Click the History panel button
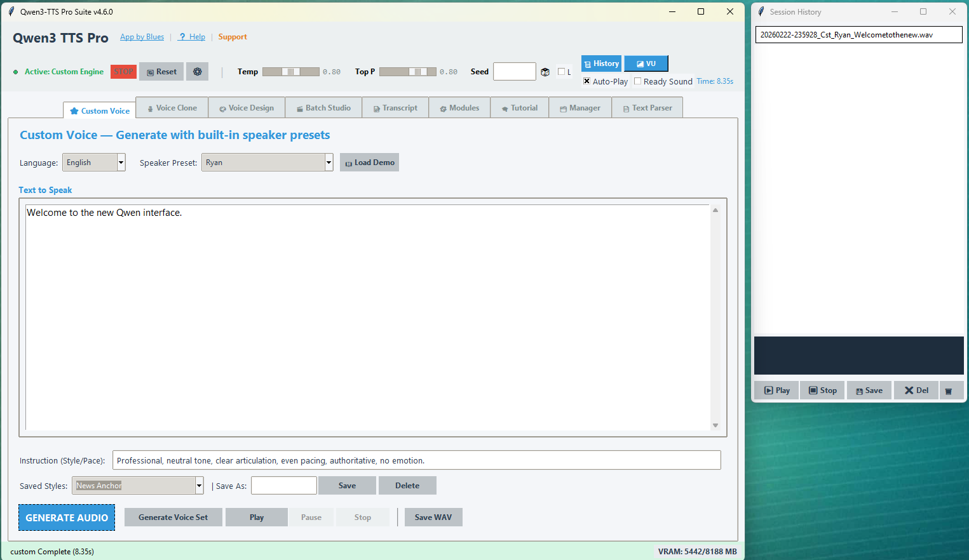Image resolution: width=969 pixels, height=560 pixels. [601, 63]
